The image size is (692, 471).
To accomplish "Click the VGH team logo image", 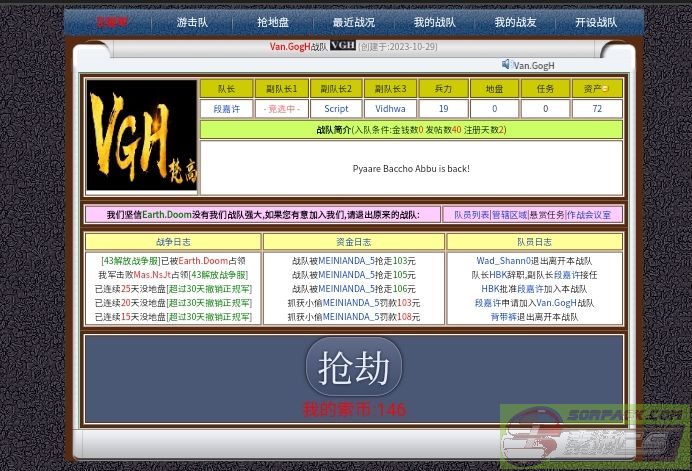I will click(x=141, y=135).
